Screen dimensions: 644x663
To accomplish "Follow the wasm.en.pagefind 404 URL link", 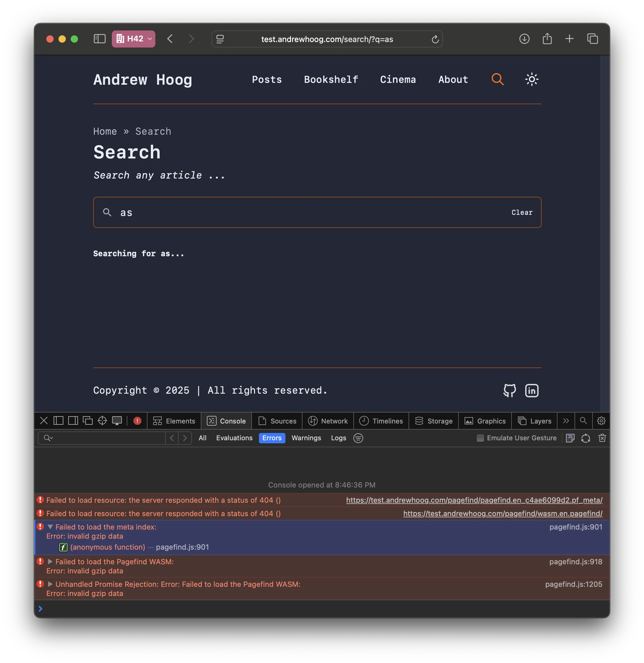I will [502, 513].
